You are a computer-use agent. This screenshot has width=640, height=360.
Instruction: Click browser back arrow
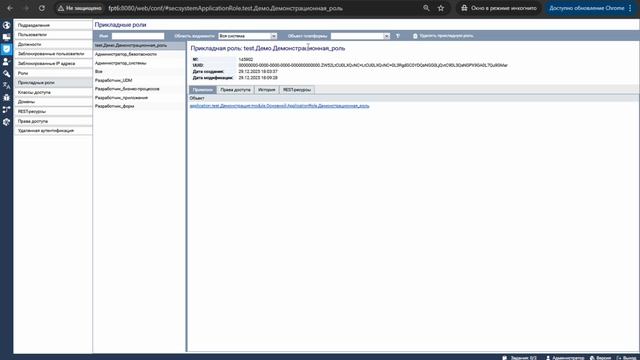tap(10, 8)
